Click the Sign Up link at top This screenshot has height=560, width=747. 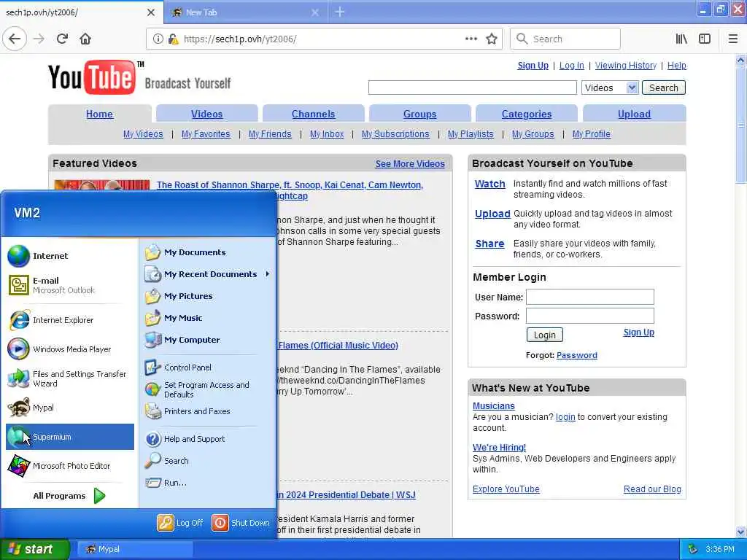point(533,65)
